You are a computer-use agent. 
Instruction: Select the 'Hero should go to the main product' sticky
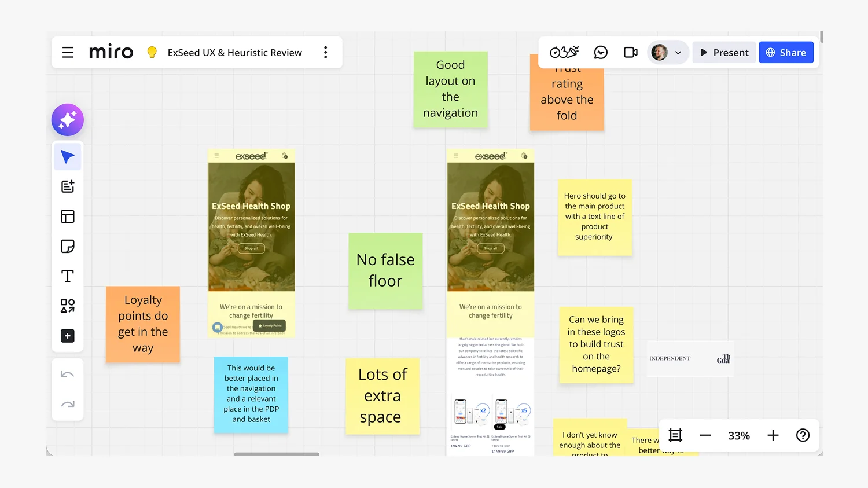point(595,217)
